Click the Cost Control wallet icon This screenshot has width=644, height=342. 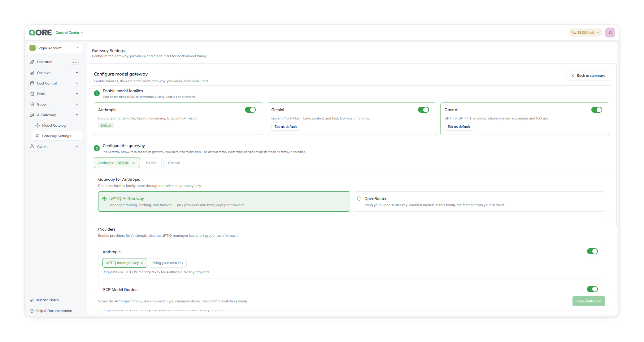point(32,83)
